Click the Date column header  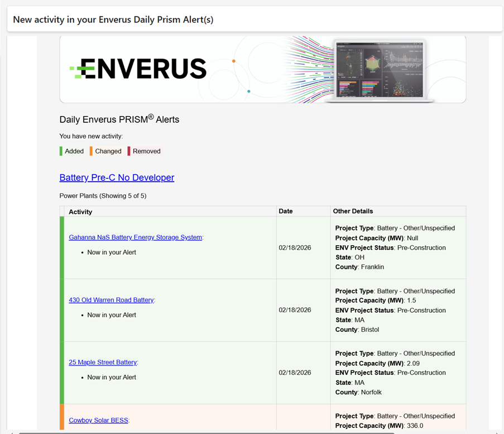(x=286, y=211)
